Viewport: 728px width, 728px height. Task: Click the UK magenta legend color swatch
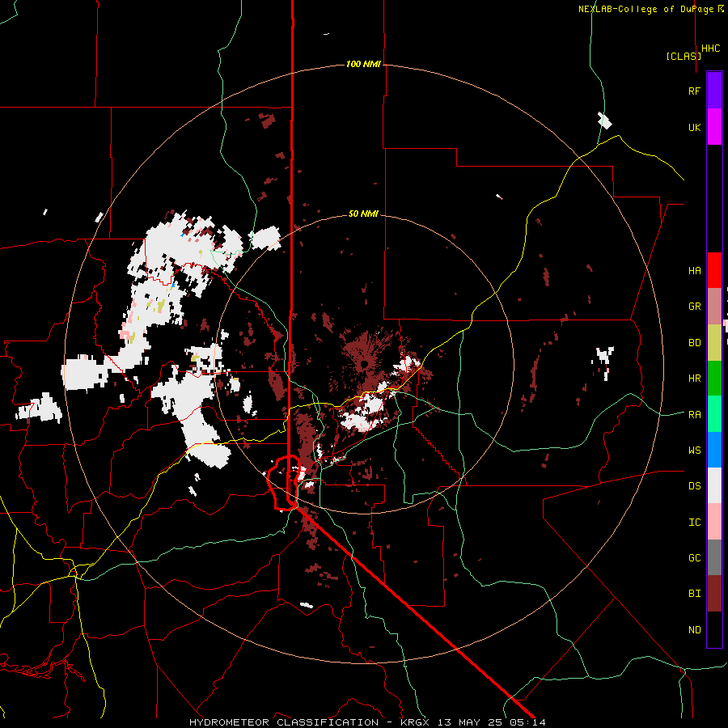[x=714, y=127]
